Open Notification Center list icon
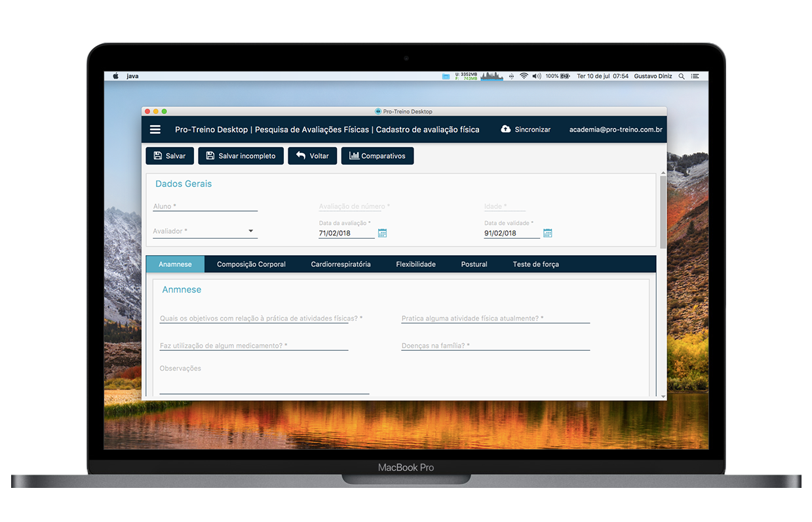Image resolution: width=812 pixels, height=522 pixels. click(x=695, y=76)
